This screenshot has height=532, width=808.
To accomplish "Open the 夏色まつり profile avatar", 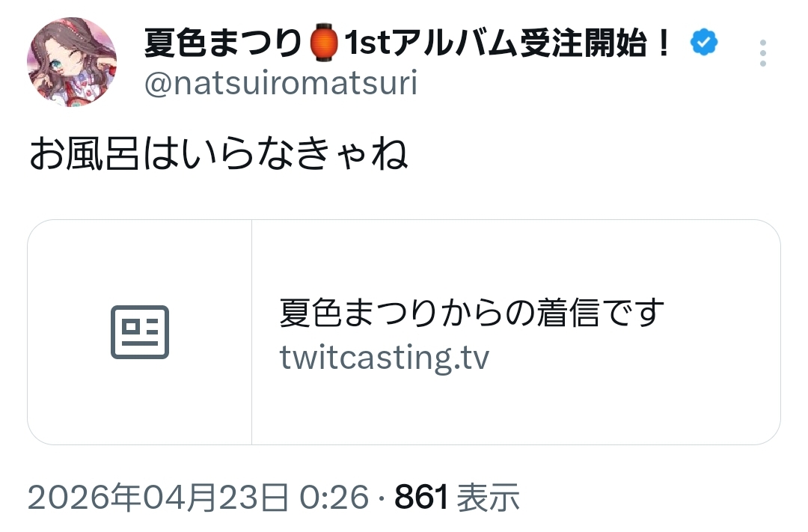I will coord(72,62).
